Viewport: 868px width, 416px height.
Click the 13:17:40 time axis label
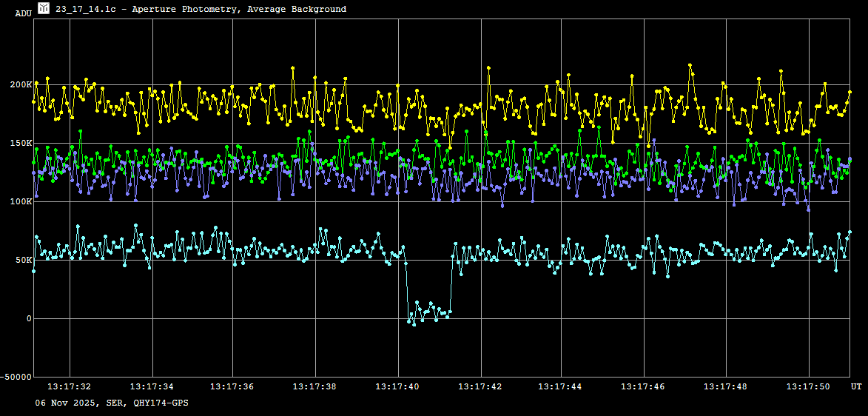[x=397, y=386]
